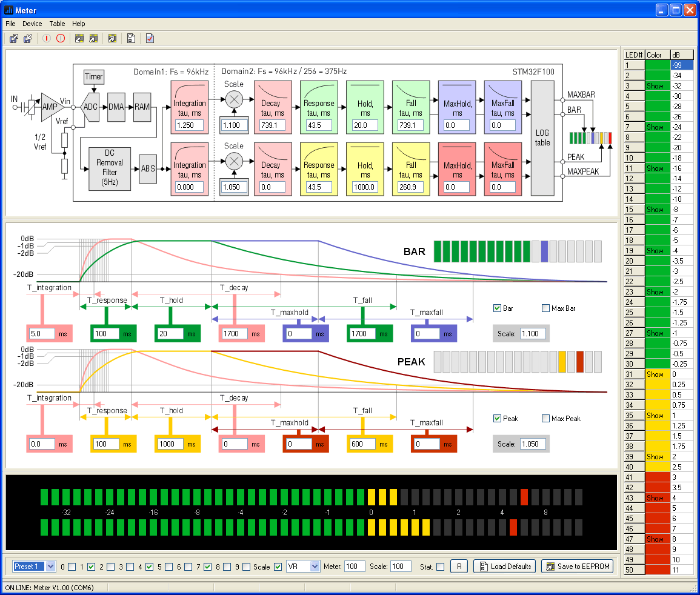This screenshot has width=700, height=595.
Task: Open the Table menu
Action: [57, 24]
